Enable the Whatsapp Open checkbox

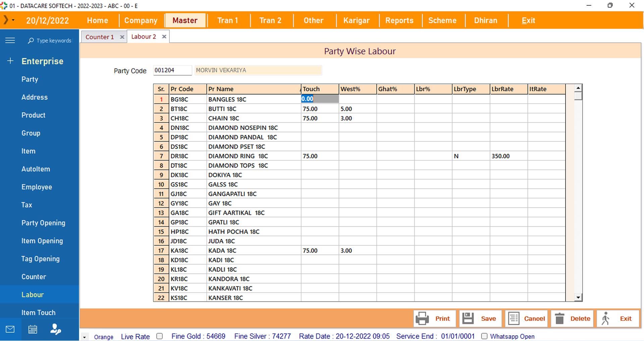pyautogui.click(x=484, y=336)
